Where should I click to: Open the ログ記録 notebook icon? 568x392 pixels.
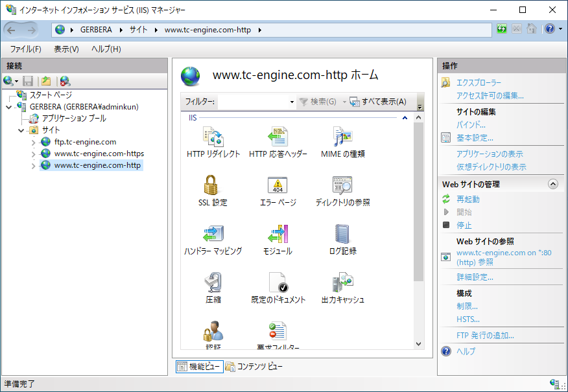click(x=342, y=233)
